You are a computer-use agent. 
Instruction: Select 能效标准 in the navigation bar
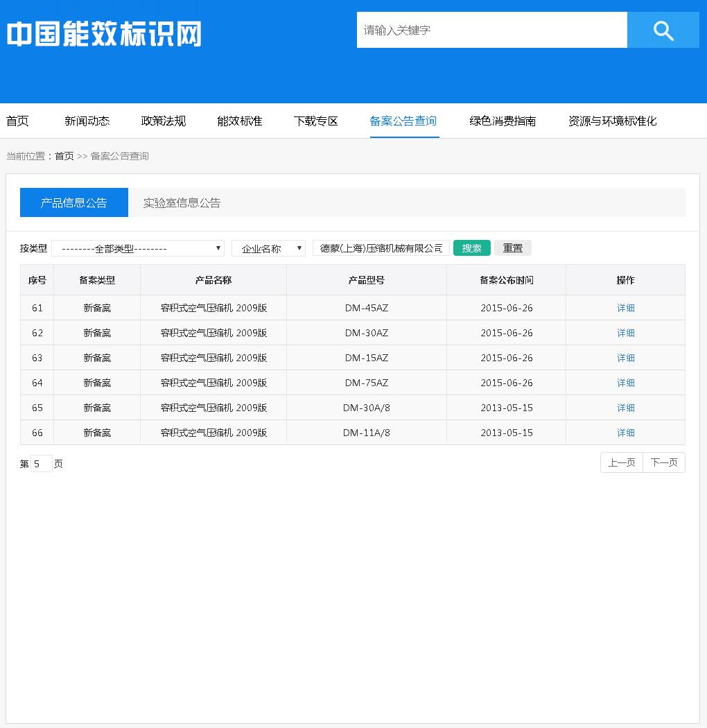[x=240, y=121]
